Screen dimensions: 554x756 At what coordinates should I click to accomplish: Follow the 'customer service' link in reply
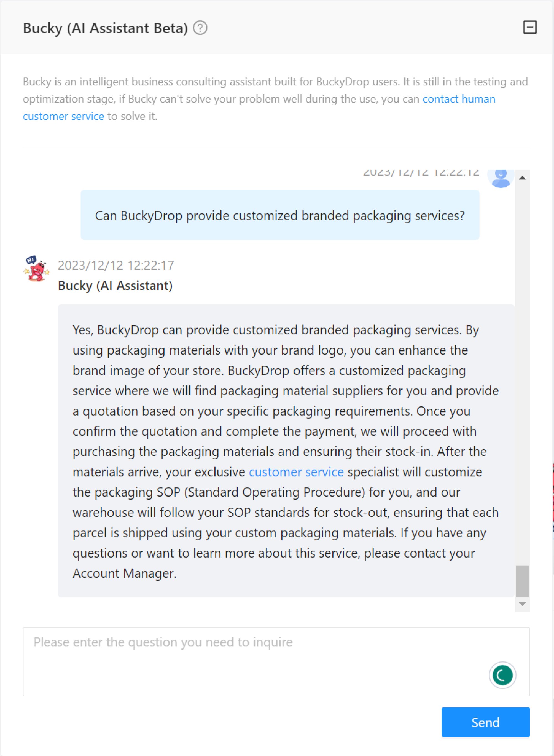296,472
